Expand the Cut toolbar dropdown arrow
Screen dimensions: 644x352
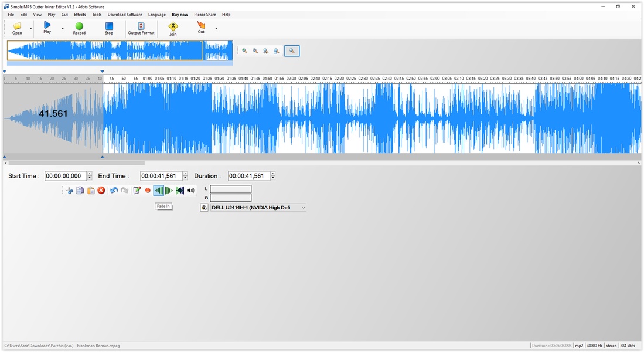click(x=216, y=29)
